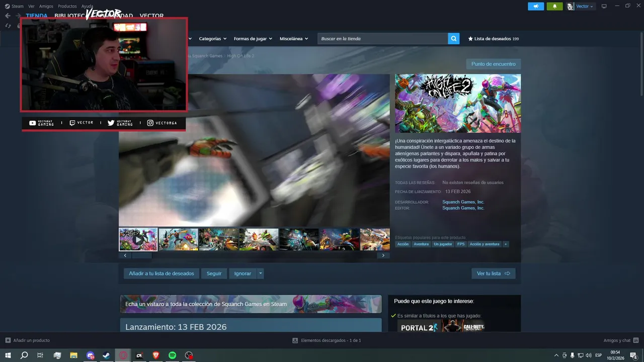Image resolution: width=644 pixels, height=362 pixels.
Task: Open the green notifications bell
Action: (554, 6)
